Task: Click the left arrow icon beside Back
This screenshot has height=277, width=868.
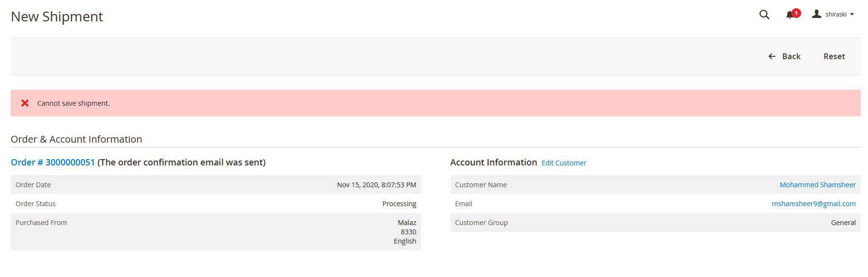Action: pos(772,57)
